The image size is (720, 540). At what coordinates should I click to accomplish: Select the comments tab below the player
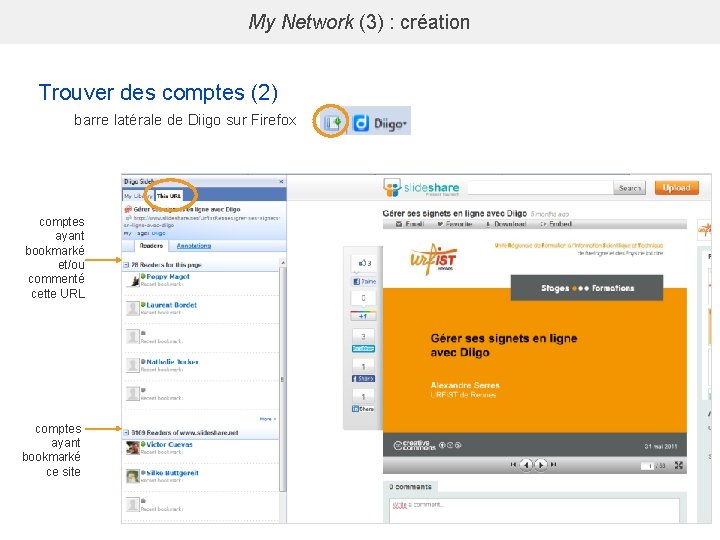[410, 487]
